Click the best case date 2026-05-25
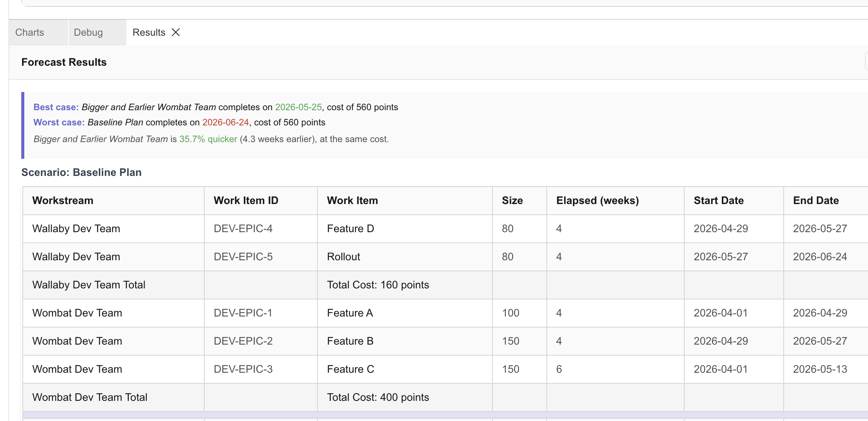This screenshot has height=421, width=868. (298, 107)
